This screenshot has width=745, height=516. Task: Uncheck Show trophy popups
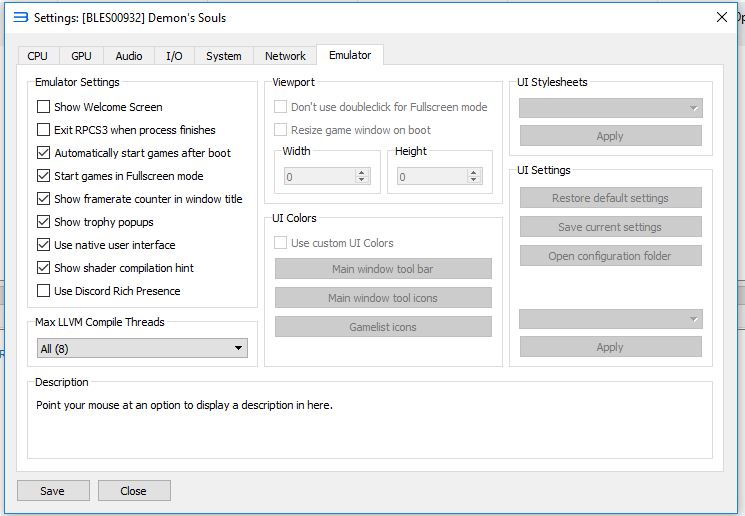[43, 222]
